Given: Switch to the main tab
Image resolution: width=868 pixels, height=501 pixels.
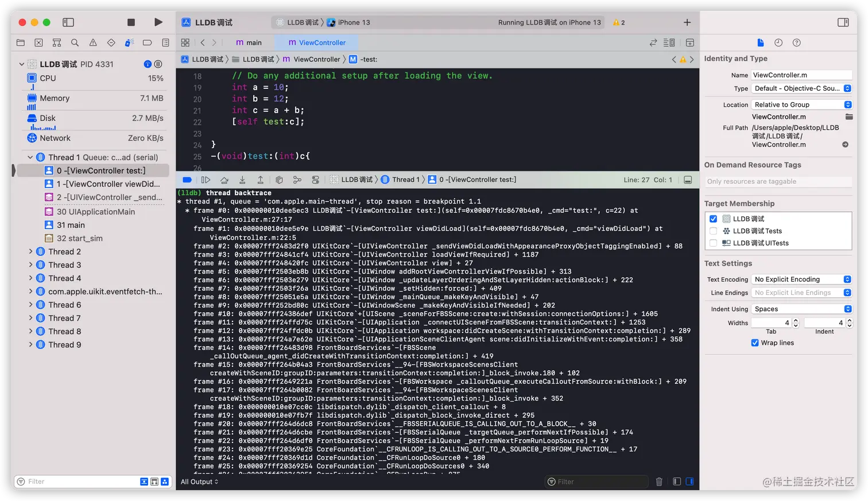Looking at the screenshot, I should 249,42.
